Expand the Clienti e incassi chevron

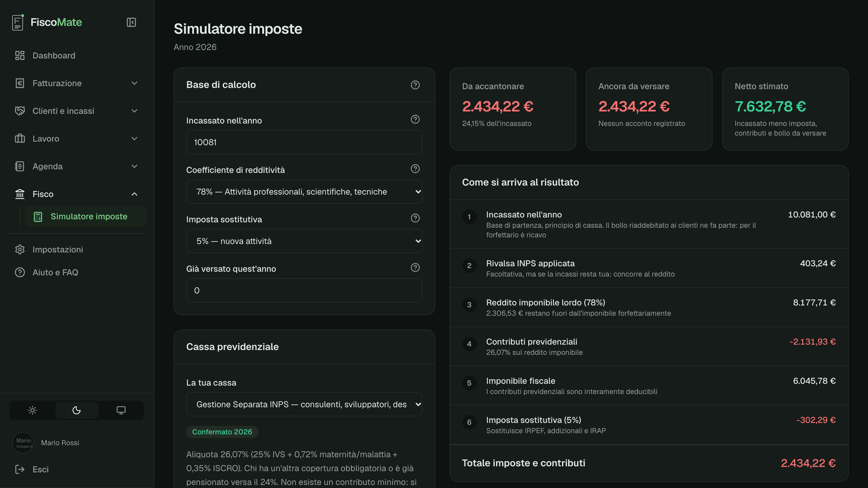[134, 111]
